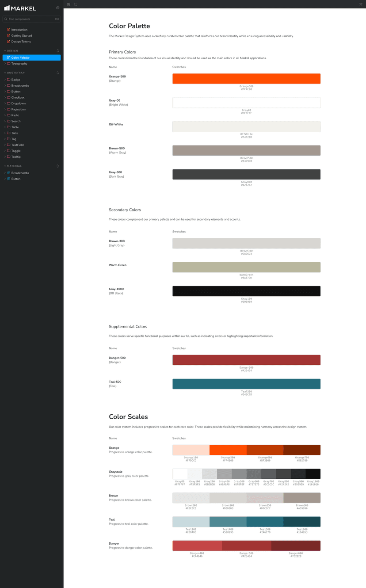
Task: Click the Gray00 Bright White primary swatch
Action: (246, 103)
